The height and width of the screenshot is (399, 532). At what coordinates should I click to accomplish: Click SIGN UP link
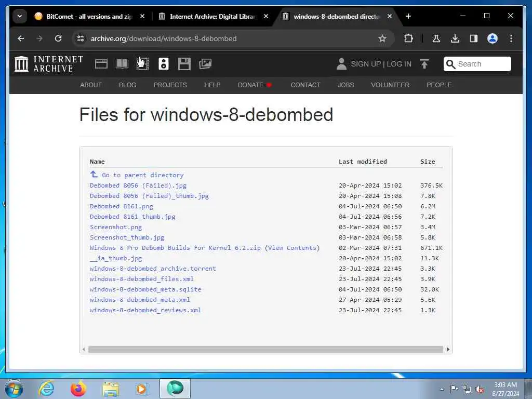pos(366,64)
